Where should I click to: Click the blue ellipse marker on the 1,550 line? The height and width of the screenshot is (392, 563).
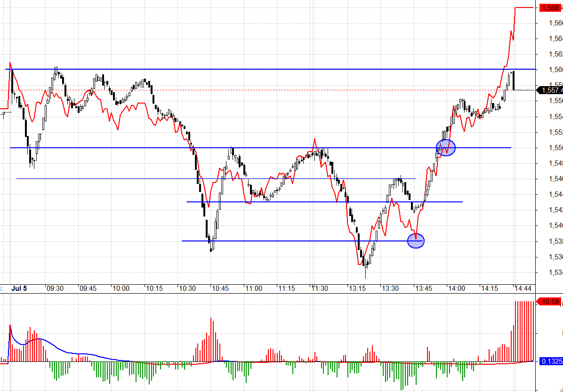coord(446,148)
